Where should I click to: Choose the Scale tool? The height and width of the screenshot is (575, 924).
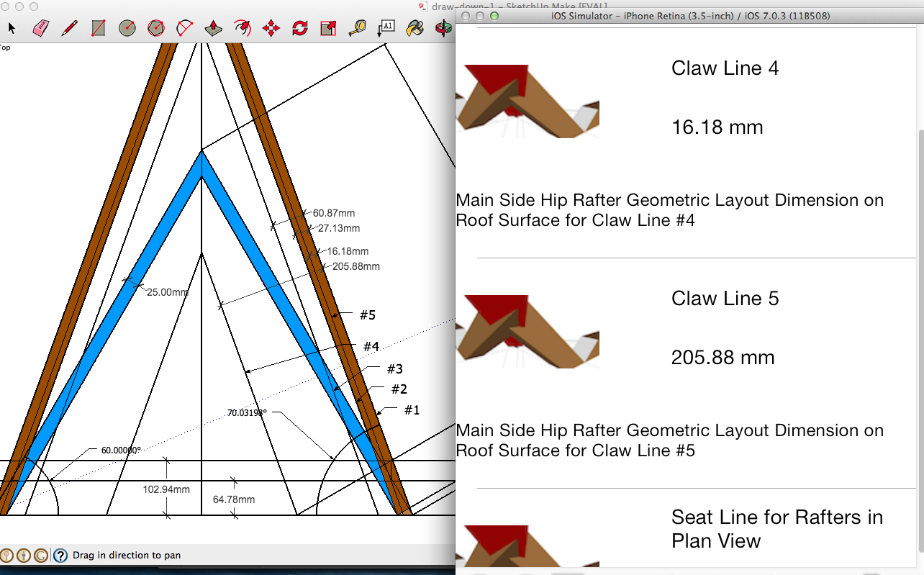(x=327, y=29)
